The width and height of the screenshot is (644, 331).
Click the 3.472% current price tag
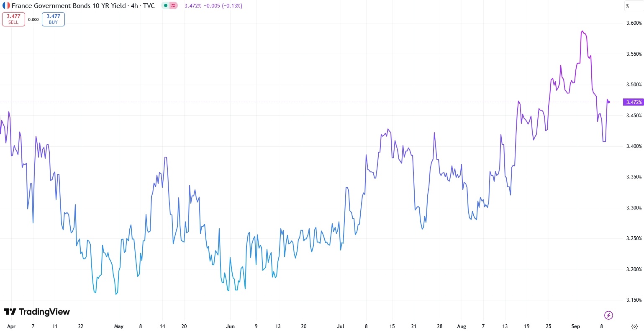(x=633, y=102)
